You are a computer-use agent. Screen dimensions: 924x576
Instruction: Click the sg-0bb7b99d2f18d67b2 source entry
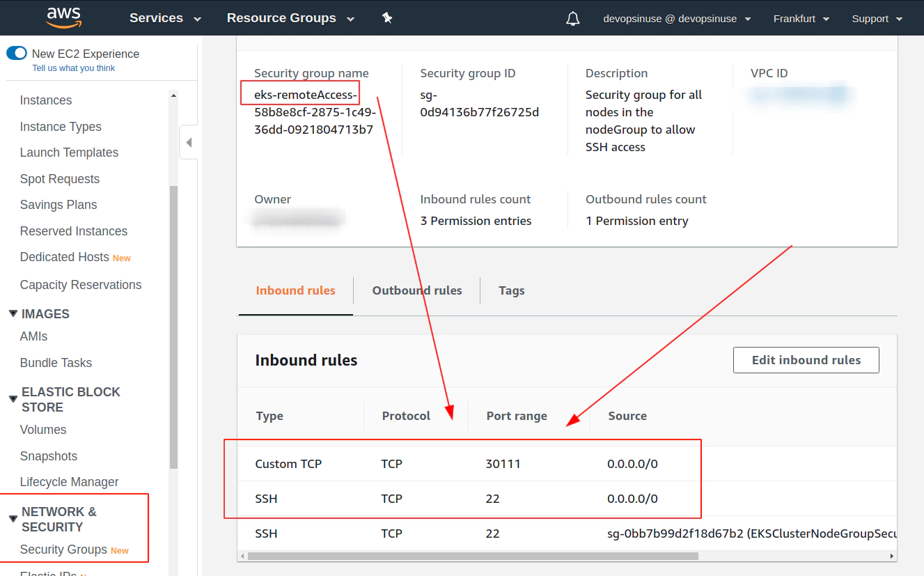tap(751, 534)
